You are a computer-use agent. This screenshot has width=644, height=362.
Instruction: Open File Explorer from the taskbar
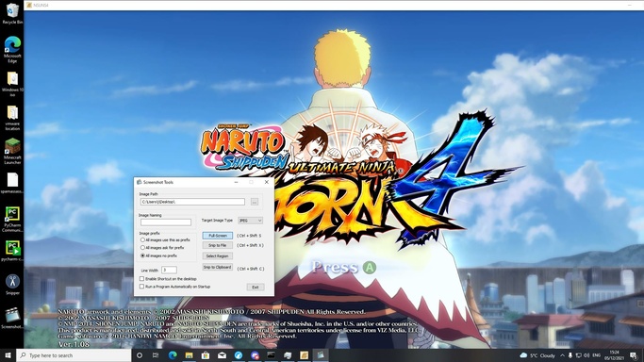pos(189,355)
